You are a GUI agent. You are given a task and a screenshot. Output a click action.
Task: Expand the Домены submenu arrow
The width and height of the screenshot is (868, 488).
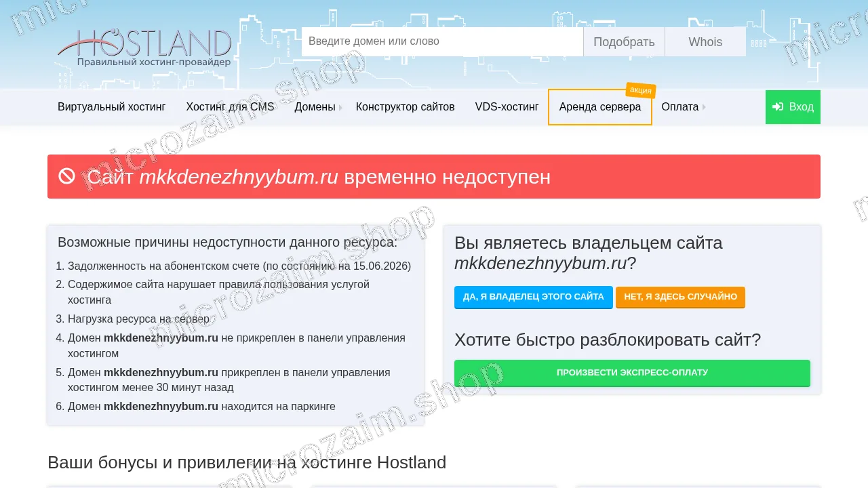click(340, 107)
